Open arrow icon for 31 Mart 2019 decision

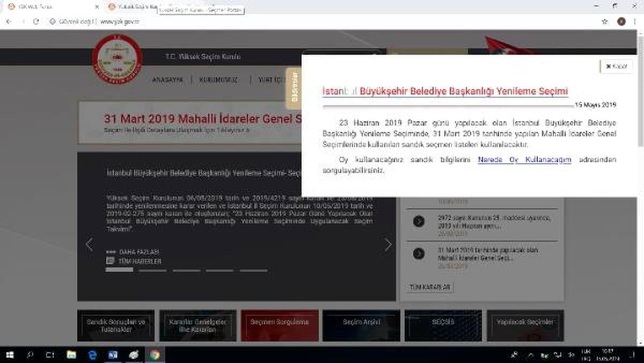(419, 253)
